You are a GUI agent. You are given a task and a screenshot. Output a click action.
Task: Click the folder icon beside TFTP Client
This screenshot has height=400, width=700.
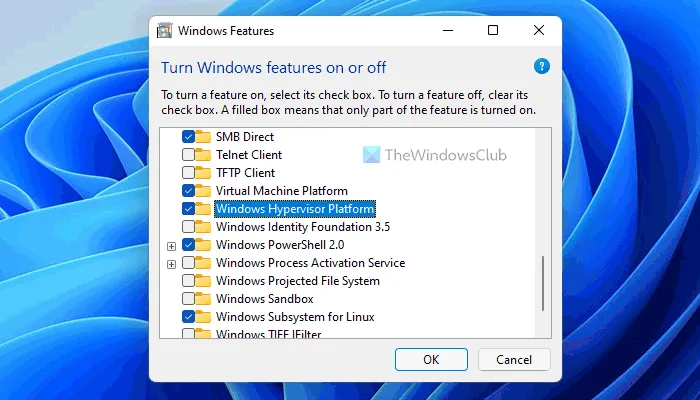204,173
